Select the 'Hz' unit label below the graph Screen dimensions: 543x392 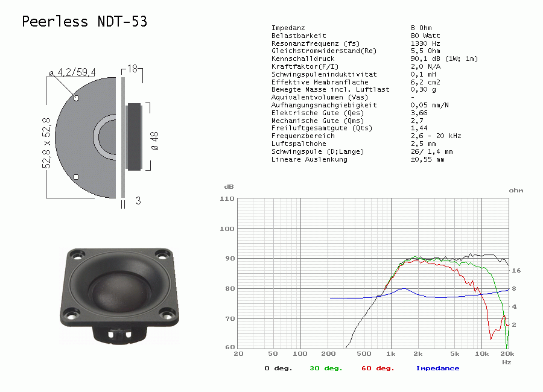pyautogui.click(x=507, y=362)
